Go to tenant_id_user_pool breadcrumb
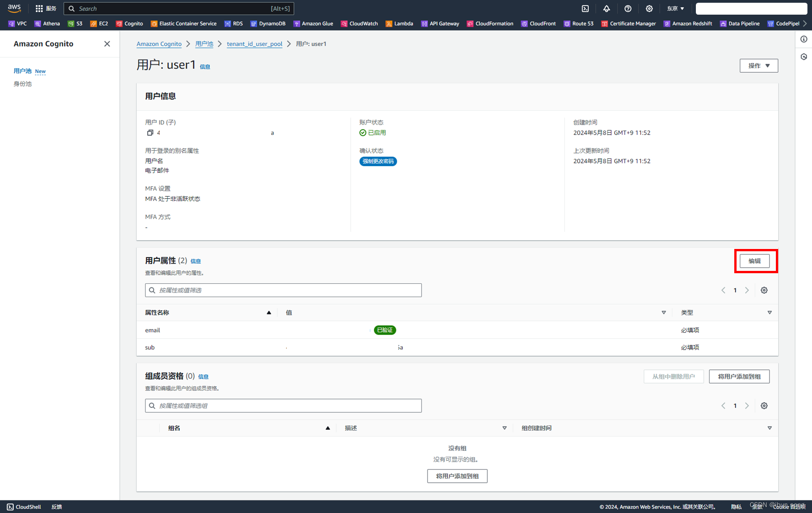Image resolution: width=812 pixels, height=513 pixels. coord(255,44)
